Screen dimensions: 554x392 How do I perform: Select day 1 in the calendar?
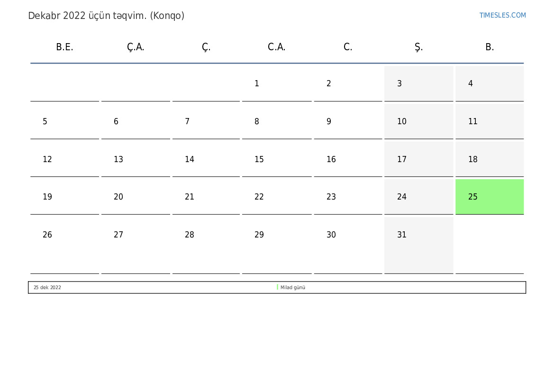tap(257, 84)
